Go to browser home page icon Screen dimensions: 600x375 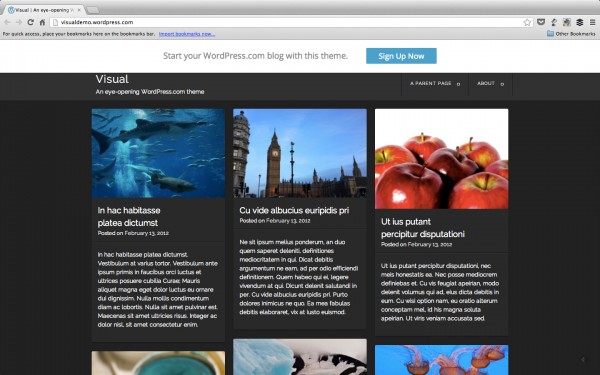[x=42, y=22]
